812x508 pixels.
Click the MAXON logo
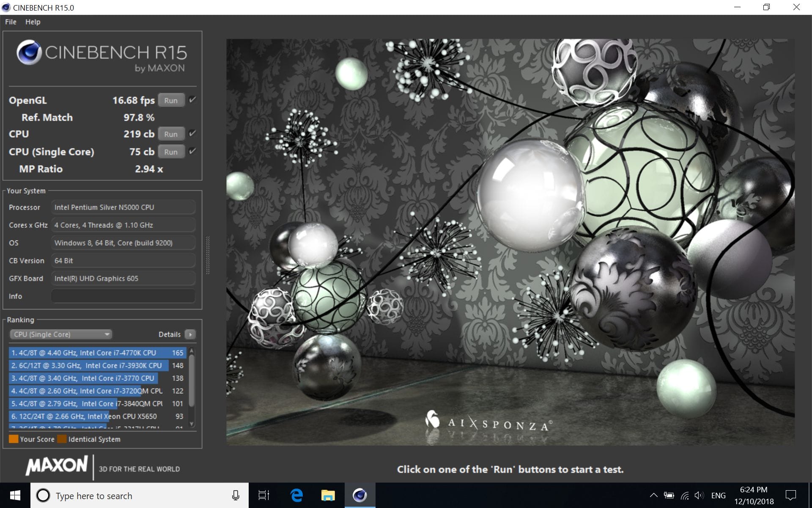[x=57, y=466]
